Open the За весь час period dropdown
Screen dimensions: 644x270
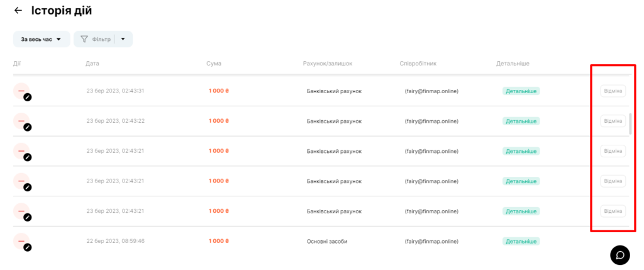tap(42, 39)
